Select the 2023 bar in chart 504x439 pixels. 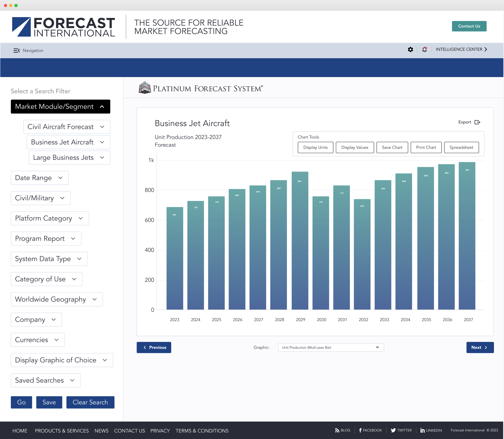pyautogui.click(x=175, y=258)
